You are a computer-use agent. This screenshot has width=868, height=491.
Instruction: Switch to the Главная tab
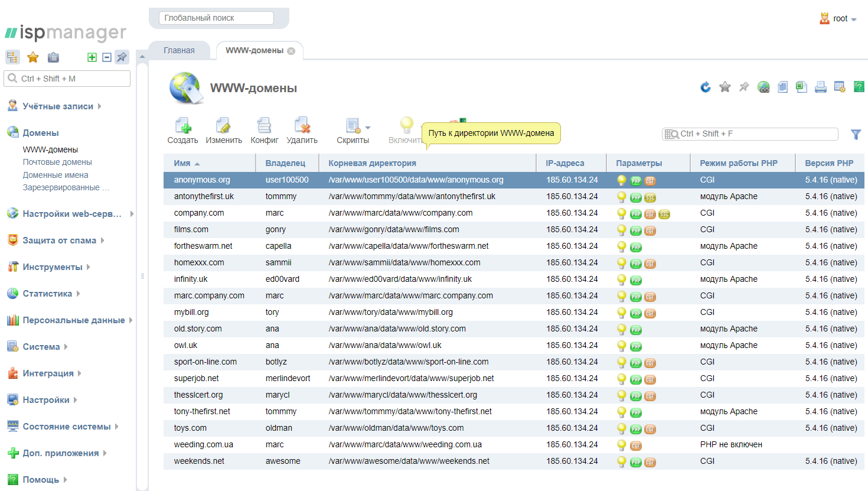(x=179, y=50)
